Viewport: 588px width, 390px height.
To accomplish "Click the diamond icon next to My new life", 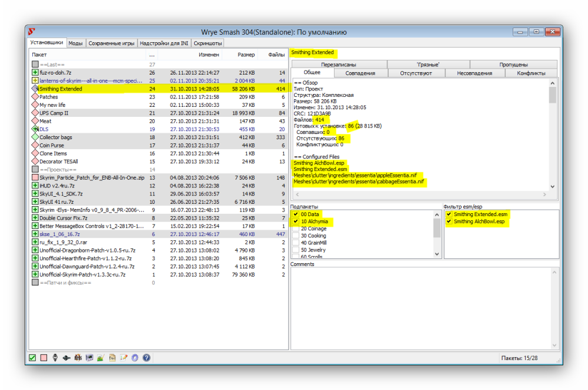I will click(x=35, y=105).
